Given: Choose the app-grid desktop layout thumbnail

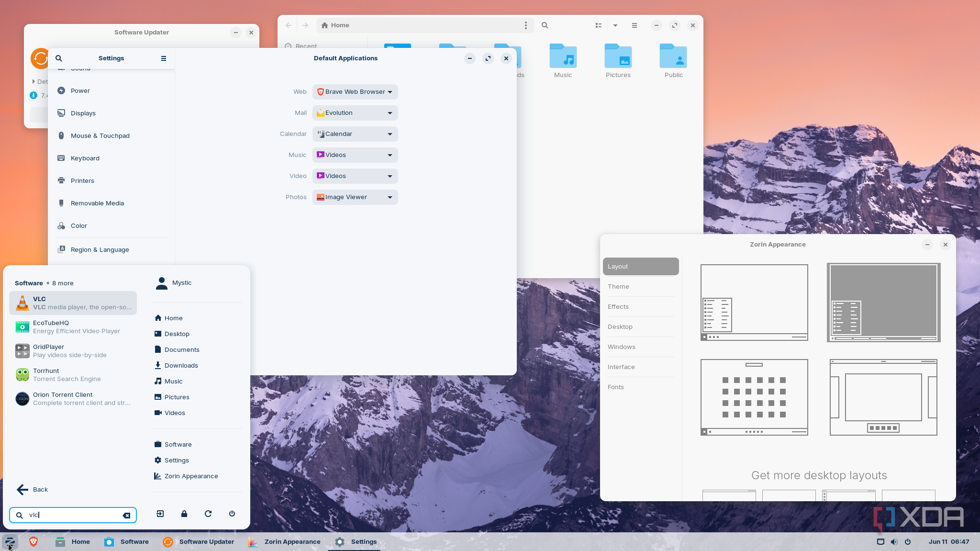Looking at the screenshot, I should point(754,397).
